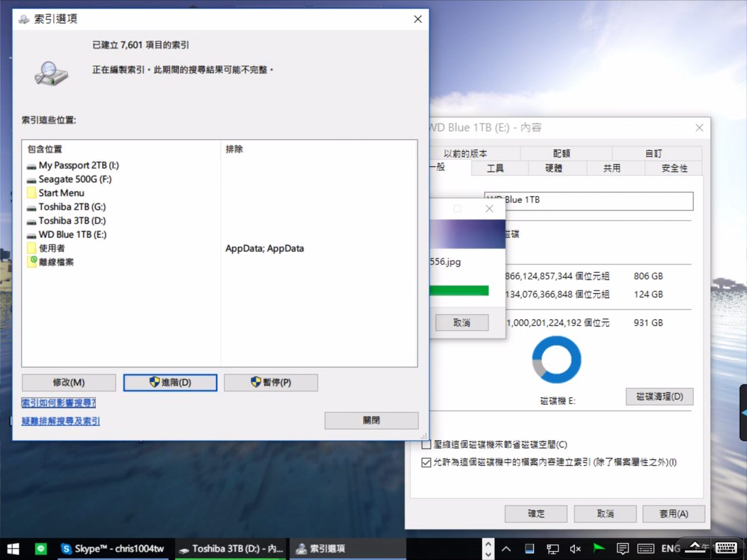Image resolution: width=747 pixels, height=560 pixels.
Task: Open the Action Center notifications icon
Action: 623,549
